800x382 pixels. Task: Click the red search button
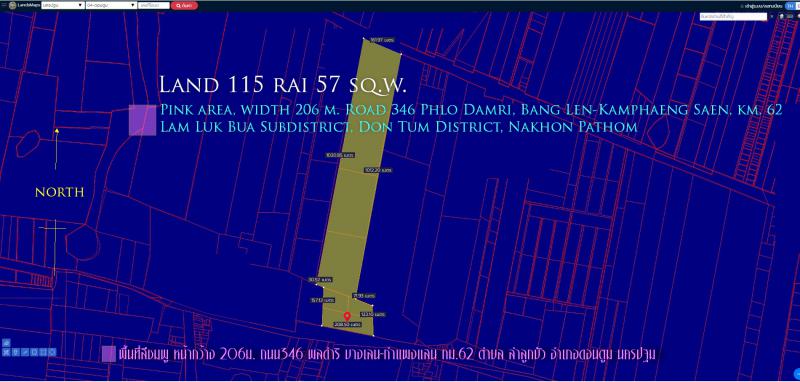coord(184,5)
